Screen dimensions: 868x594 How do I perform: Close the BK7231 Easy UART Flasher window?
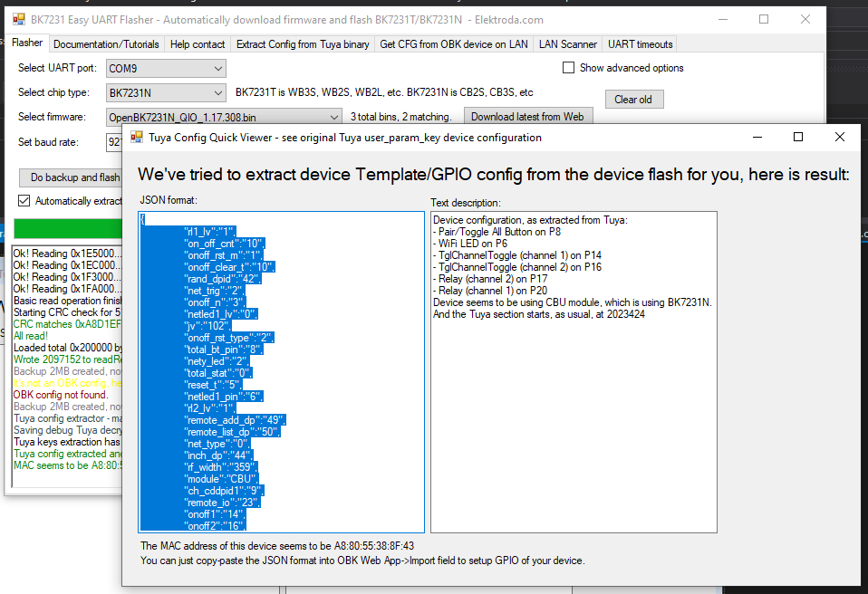(x=805, y=19)
